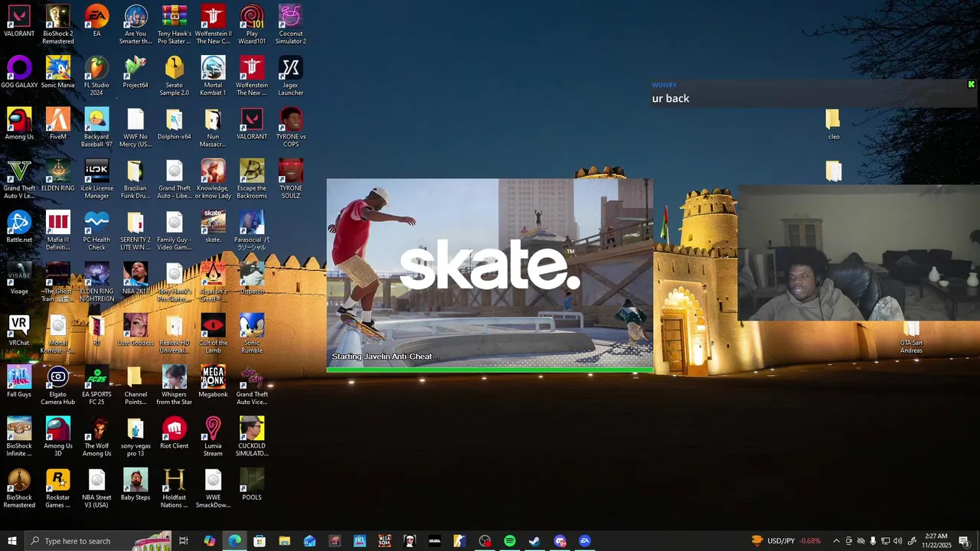Screen dimensions: 980x551
Task: Open Elgato Camera Hub shortcut
Action: click(58, 384)
